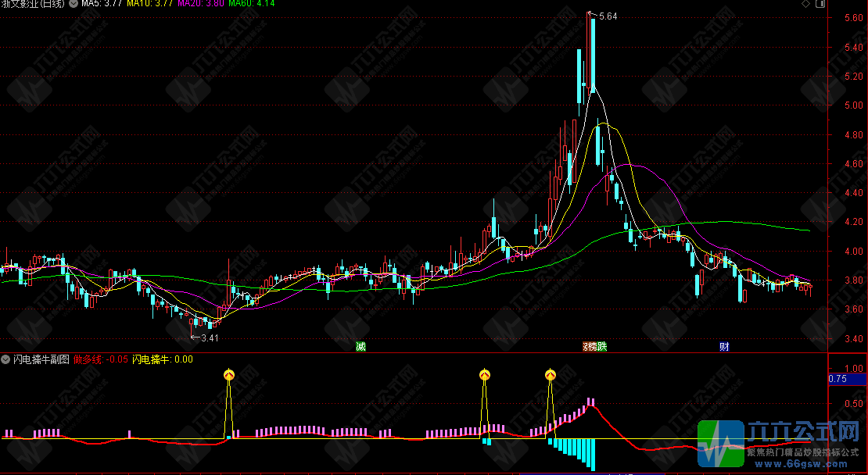868x475 pixels.
Task: Click the third lightning bull signal marker
Action: pyautogui.click(x=551, y=376)
